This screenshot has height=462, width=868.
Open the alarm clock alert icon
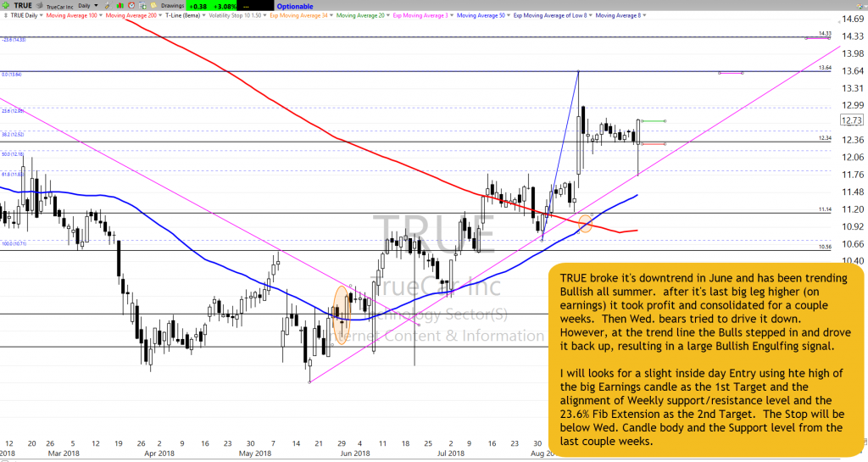[131, 6]
